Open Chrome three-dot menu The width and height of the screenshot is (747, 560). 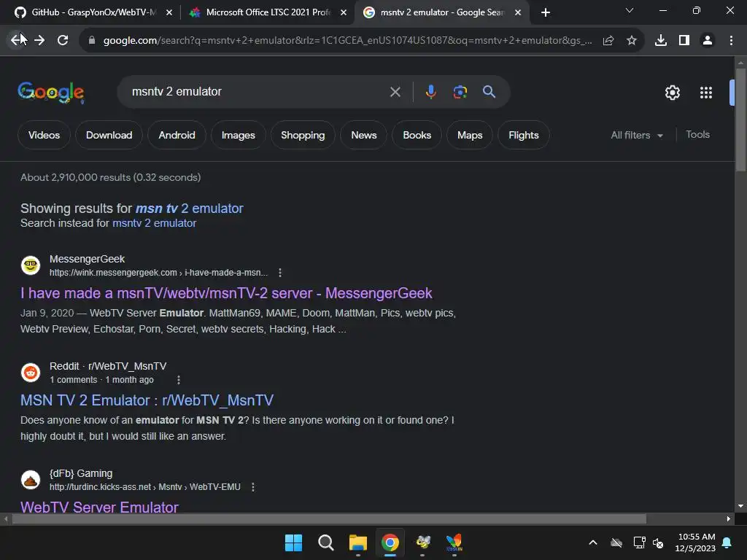click(x=731, y=41)
